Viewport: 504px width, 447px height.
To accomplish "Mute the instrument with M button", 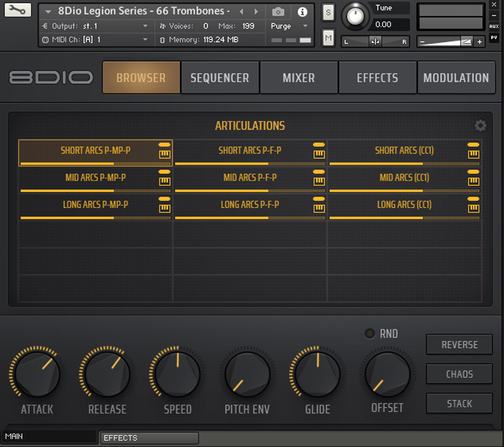I will pos(328,38).
